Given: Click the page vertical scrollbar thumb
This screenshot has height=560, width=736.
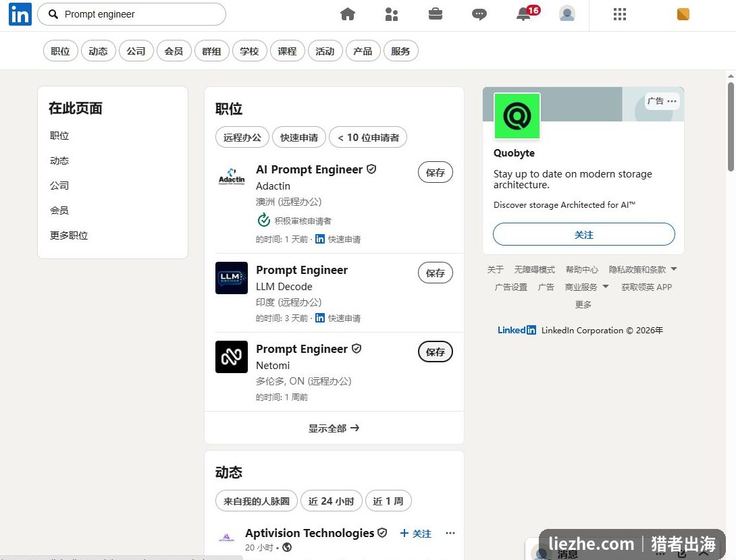Looking at the screenshot, I should (x=731, y=127).
